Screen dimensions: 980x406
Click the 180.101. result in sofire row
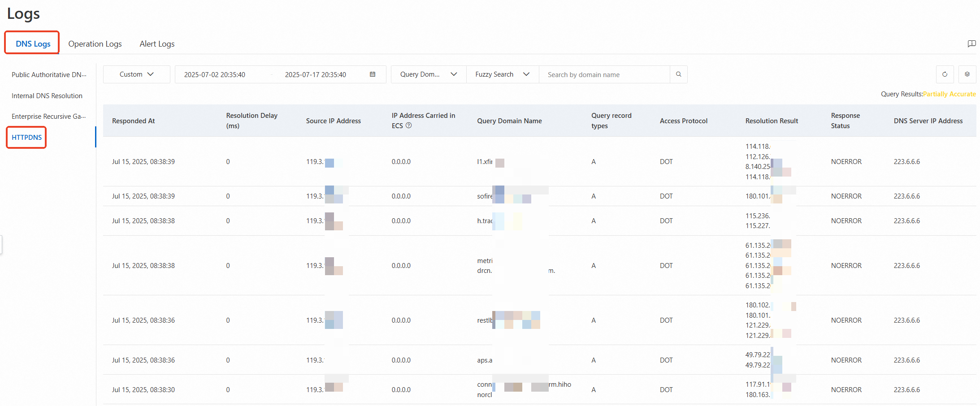click(758, 196)
